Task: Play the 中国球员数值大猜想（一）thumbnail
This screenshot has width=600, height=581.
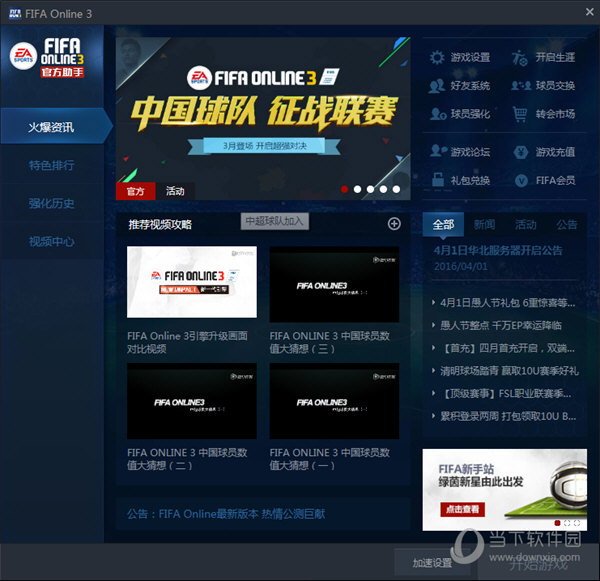Action: pos(334,401)
